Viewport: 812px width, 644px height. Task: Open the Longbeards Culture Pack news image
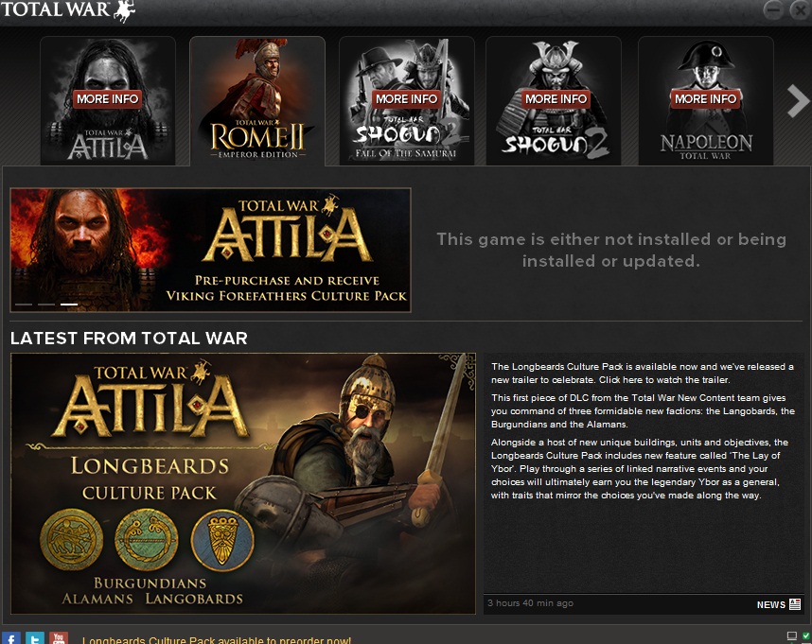[243, 483]
